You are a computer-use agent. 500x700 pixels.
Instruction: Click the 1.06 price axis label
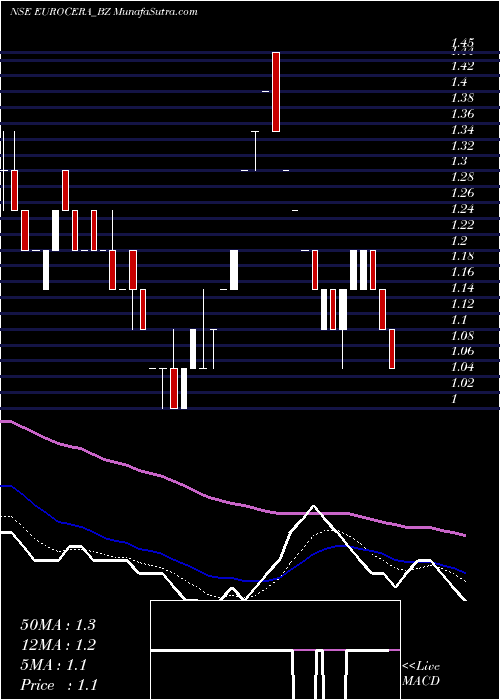[x=462, y=351]
